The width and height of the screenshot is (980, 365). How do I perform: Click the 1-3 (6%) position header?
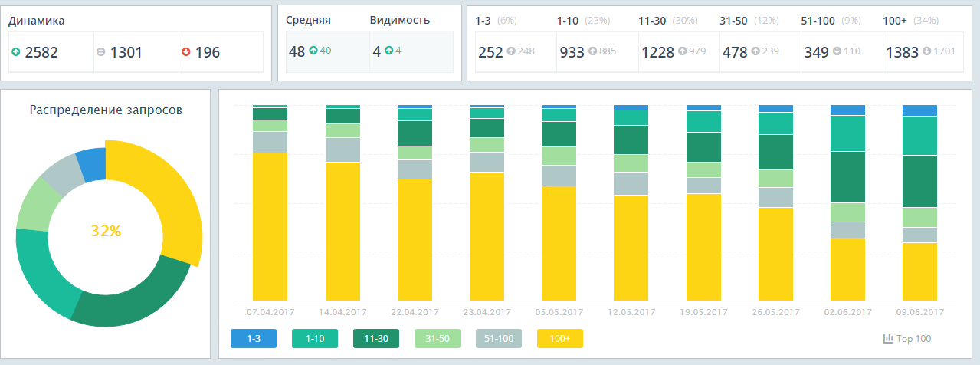pyautogui.click(x=497, y=20)
